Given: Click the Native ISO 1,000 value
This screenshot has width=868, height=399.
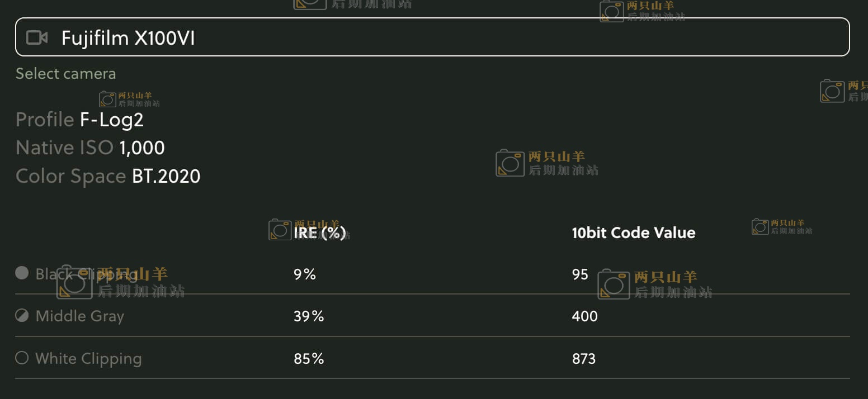Looking at the screenshot, I should [142, 148].
